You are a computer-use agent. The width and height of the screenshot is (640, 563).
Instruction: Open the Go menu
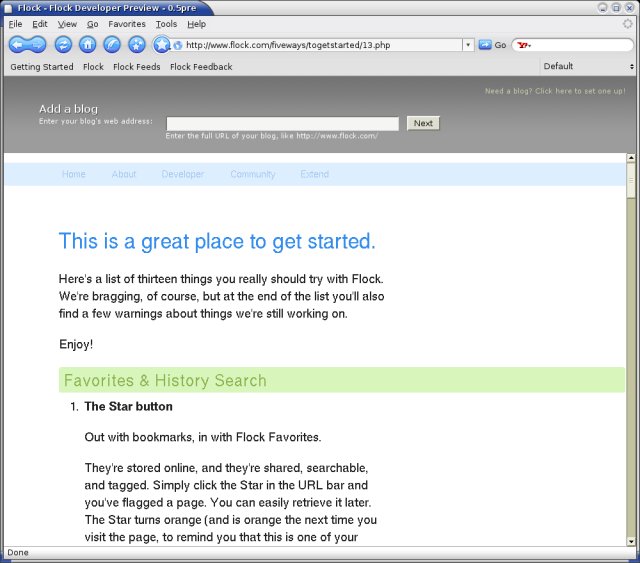[x=93, y=24]
